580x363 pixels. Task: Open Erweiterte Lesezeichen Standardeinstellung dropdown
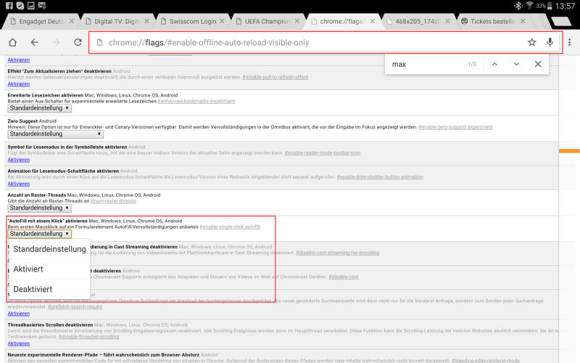coord(40,108)
